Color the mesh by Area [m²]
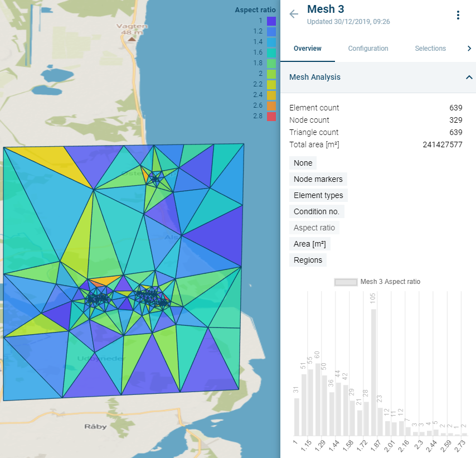Screen dimensions: 476x458 [x=310, y=244]
